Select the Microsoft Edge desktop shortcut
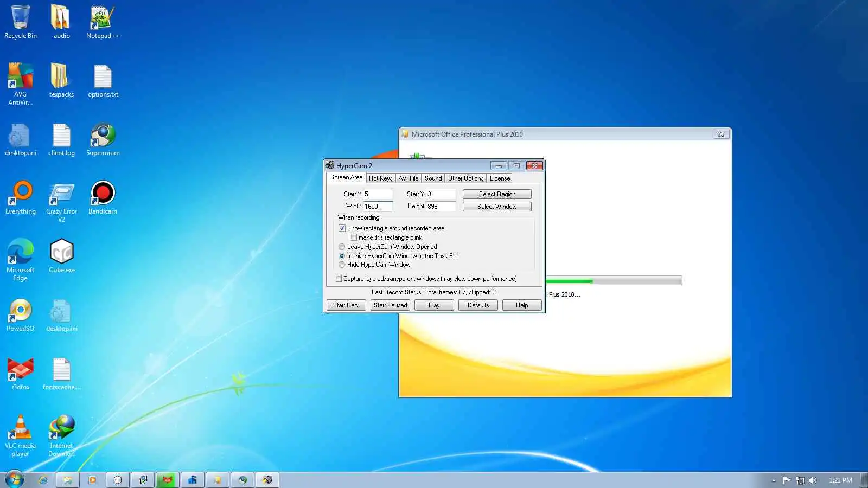 [21, 260]
